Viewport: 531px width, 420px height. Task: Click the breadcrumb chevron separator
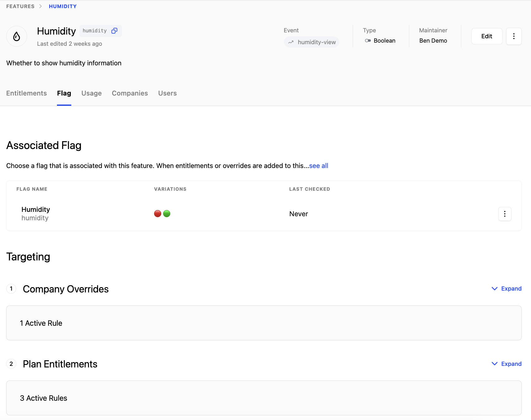pyautogui.click(x=40, y=7)
